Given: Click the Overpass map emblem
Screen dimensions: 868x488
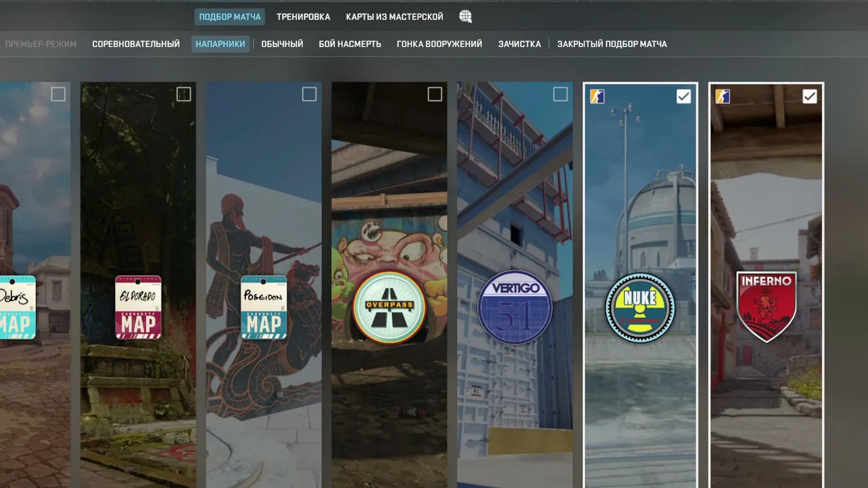Looking at the screenshot, I should pyautogui.click(x=389, y=307).
